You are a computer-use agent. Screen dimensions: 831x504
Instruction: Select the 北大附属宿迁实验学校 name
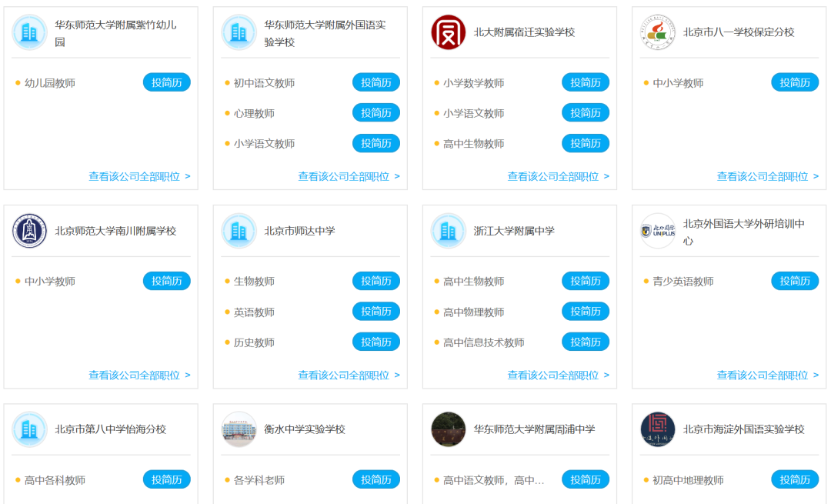[524, 32]
